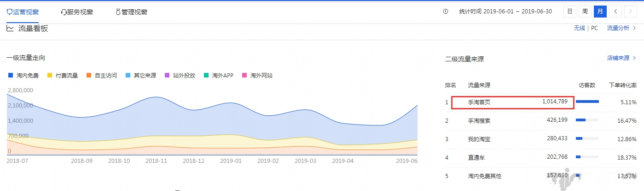Select the 月 (month) period option
Viewport: 644px width, 191px height.
pos(600,12)
